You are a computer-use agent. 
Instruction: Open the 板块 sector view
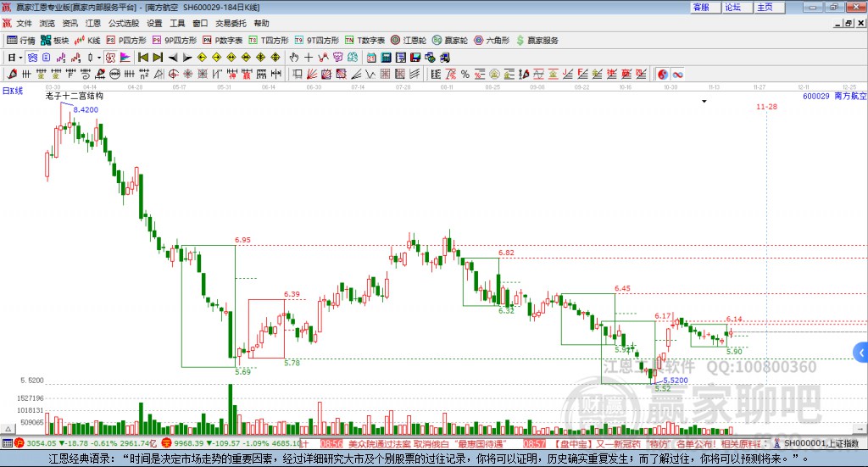coord(54,41)
